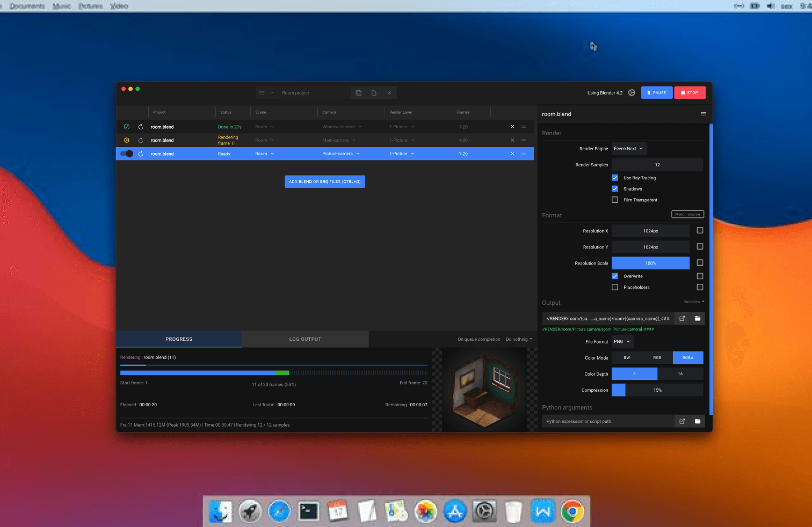
Task: Remove the Window-camera job with its X
Action: tap(512, 127)
